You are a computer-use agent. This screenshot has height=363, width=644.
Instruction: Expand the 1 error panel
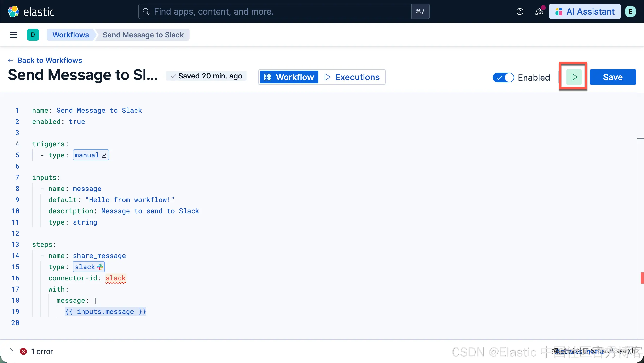coord(11,351)
